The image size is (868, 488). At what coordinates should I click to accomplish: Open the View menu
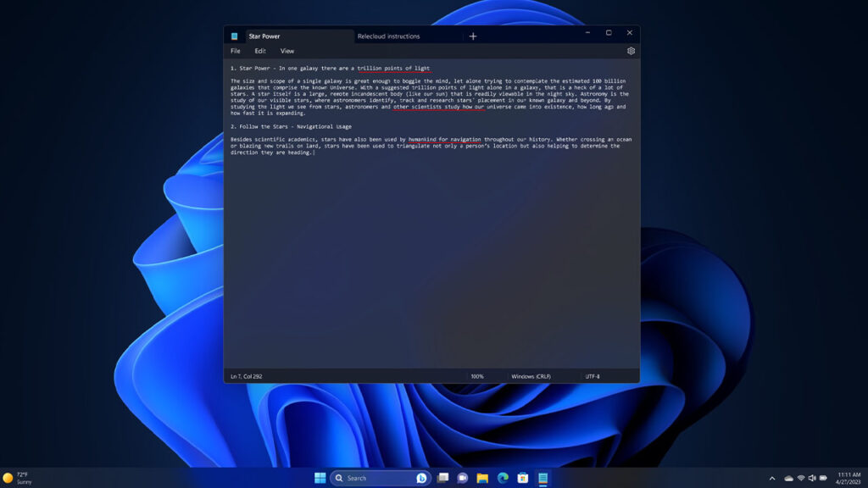[x=287, y=51]
